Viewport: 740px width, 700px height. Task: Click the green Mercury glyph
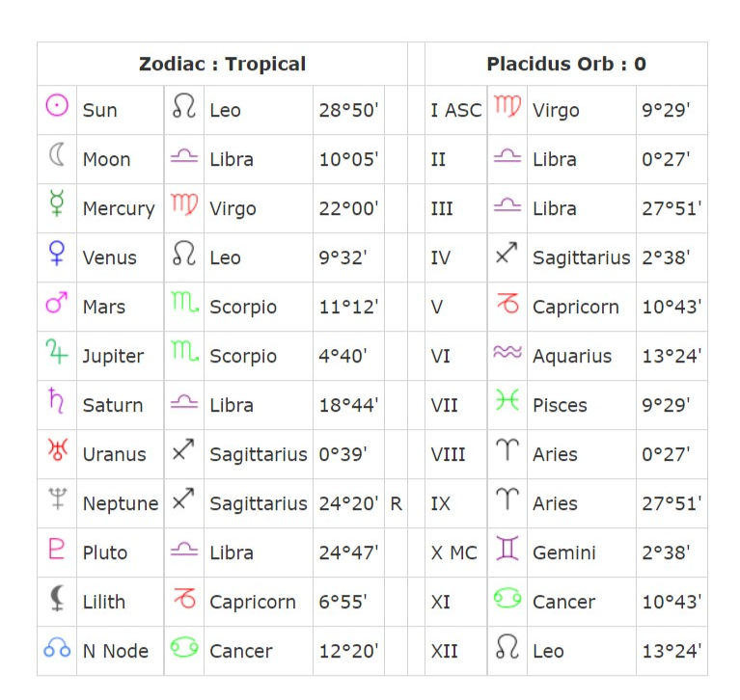(57, 203)
